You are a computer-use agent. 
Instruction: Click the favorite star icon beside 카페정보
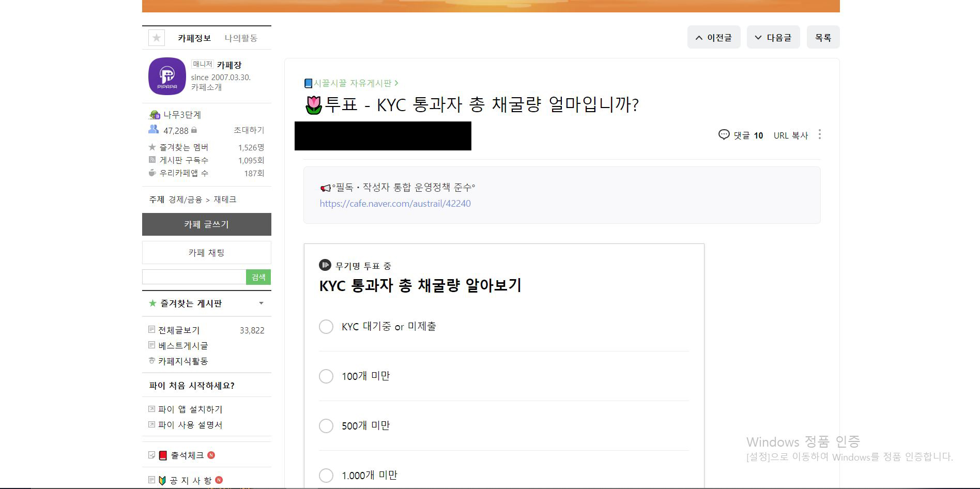click(157, 38)
